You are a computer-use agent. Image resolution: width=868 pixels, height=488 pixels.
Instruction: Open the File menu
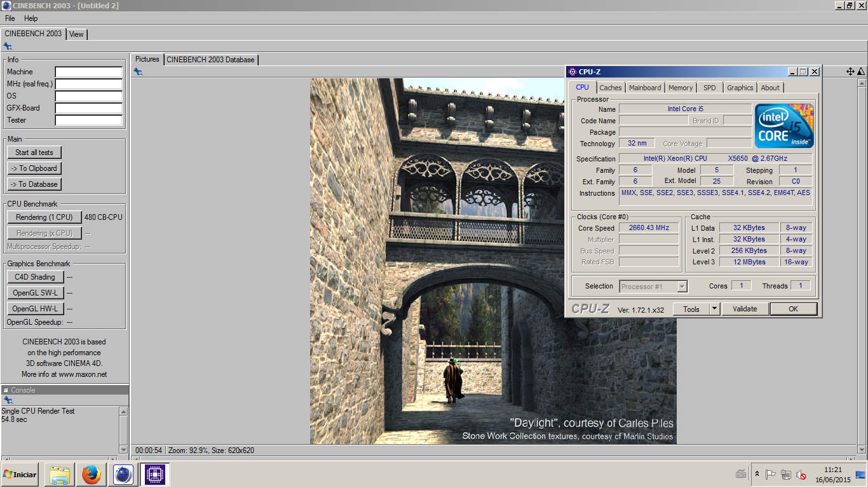(x=10, y=18)
